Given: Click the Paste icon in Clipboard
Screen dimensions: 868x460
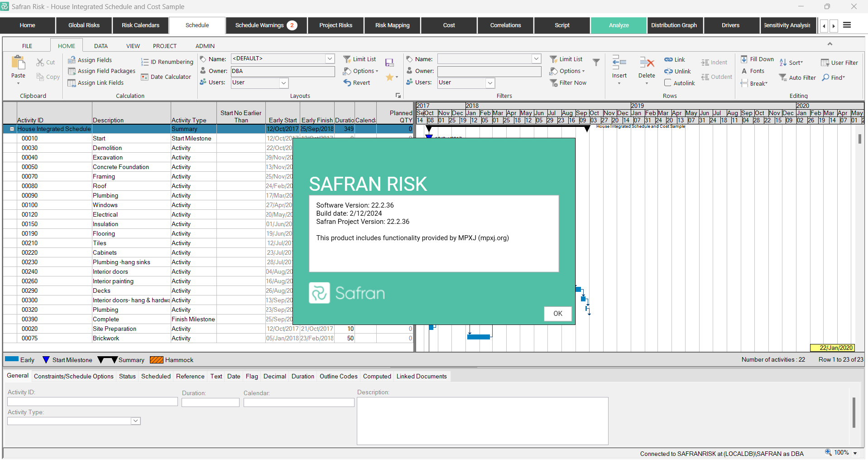Looking at the screenshot, I should click(18, 63).
